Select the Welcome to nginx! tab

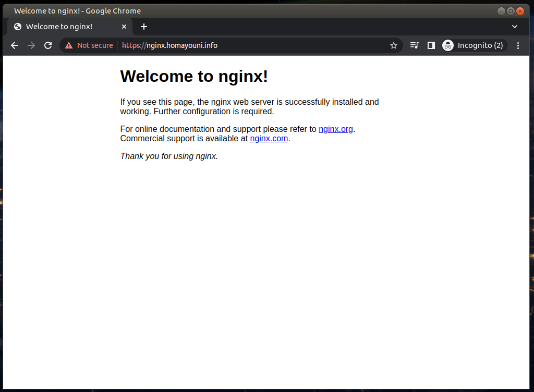69,27
